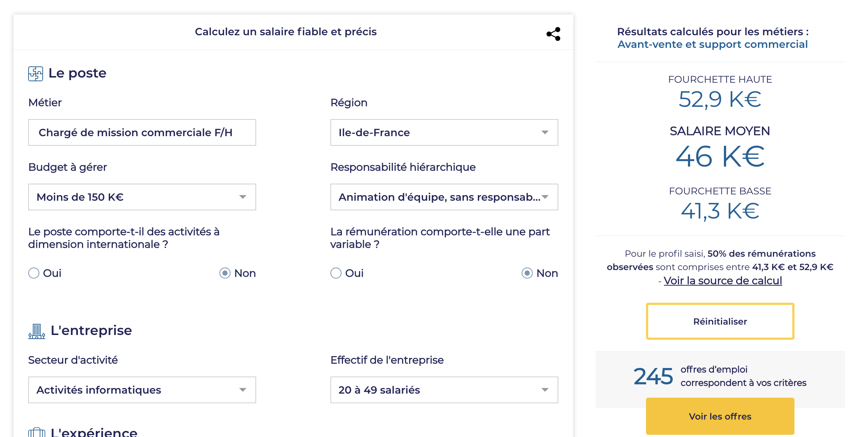The image size is (868, 437).
Task: Open the Voir la source de calcul link
Action: point(722,280)
